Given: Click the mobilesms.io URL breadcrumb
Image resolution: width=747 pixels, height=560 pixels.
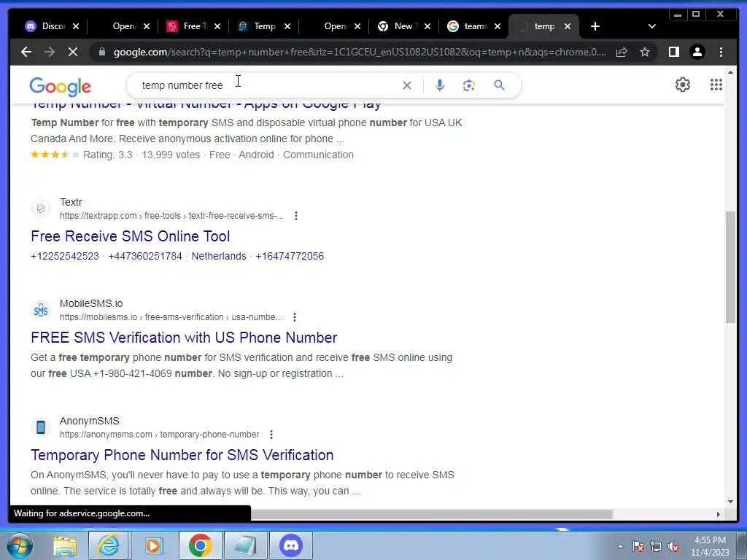Looking at the screenshot, I should pyautogui.click(x=171, y=317).
